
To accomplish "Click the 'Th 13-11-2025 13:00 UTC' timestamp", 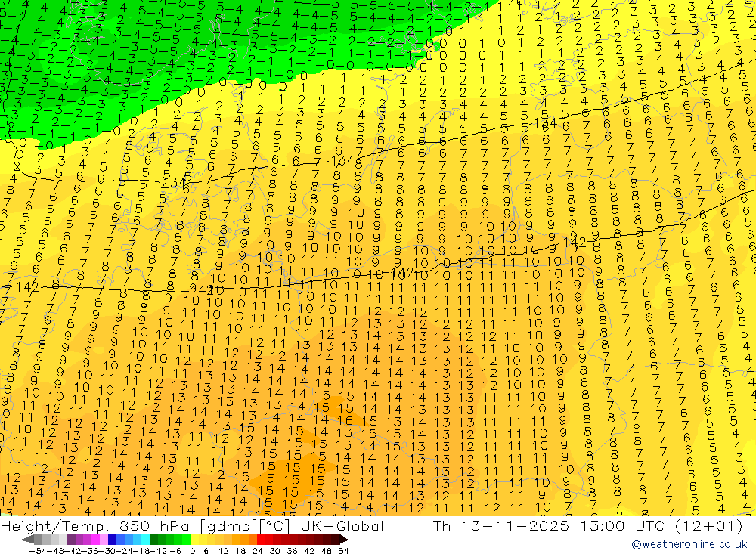I will click(548, 525).
